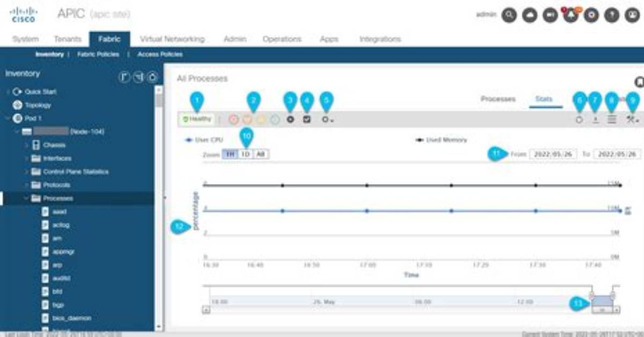This screenshot has height=337, width=644.
Task: Click the first round Inventory panel icon
Action: point(124,78)
